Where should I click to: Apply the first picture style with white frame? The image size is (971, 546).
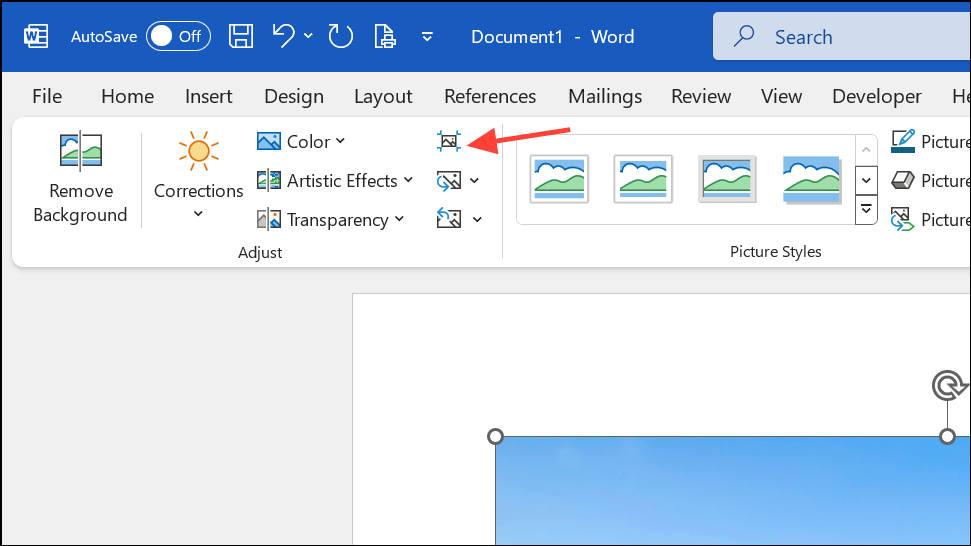click(559, 179)
